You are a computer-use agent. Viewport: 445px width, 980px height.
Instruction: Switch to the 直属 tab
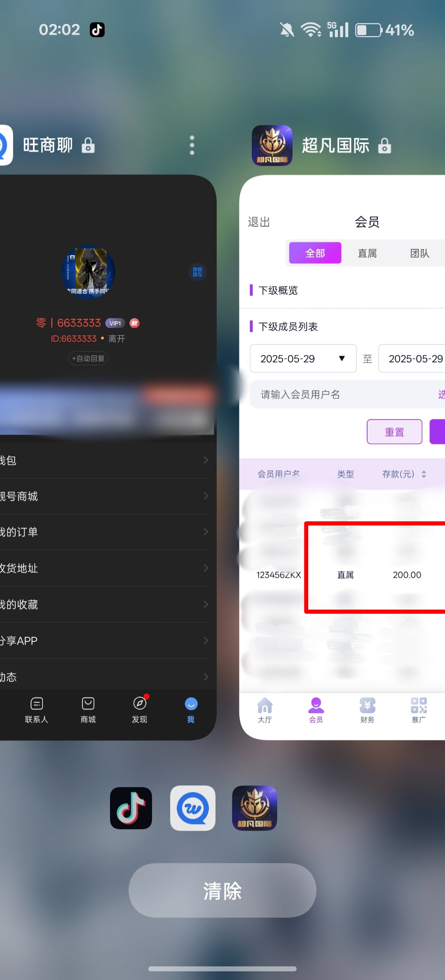pyautogui.click(x=367, y=253)
